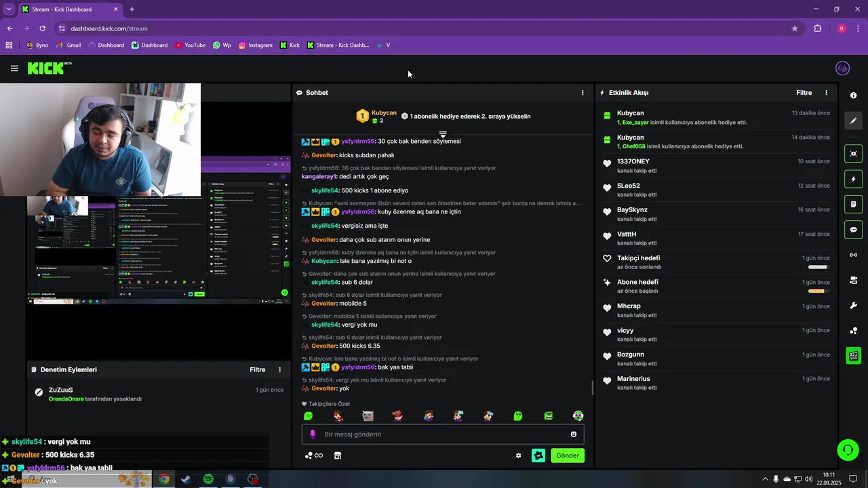The image size is (868, 488).
Task: Select the green headphone face emote
Action: coord(578,416)
